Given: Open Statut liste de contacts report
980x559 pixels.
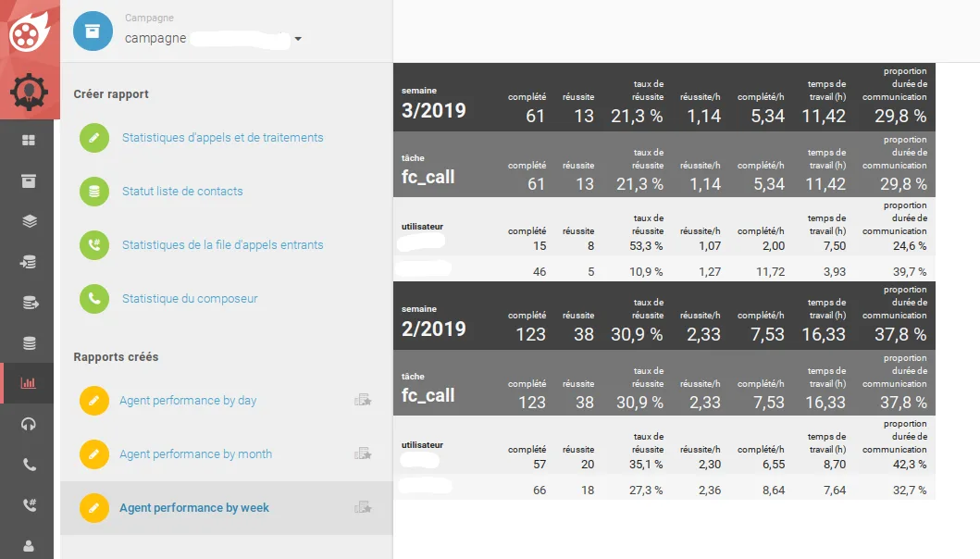Looking at the screenshot, I should point(182,192).
